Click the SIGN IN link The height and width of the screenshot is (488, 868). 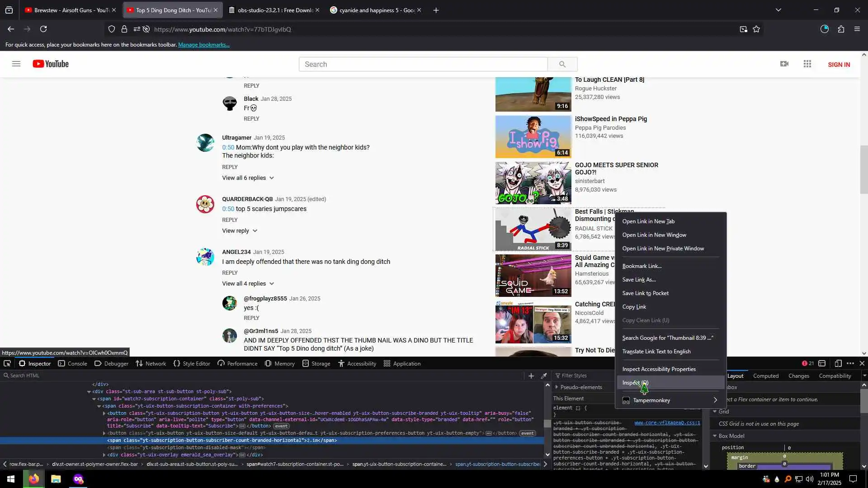(x=839, y=65)
